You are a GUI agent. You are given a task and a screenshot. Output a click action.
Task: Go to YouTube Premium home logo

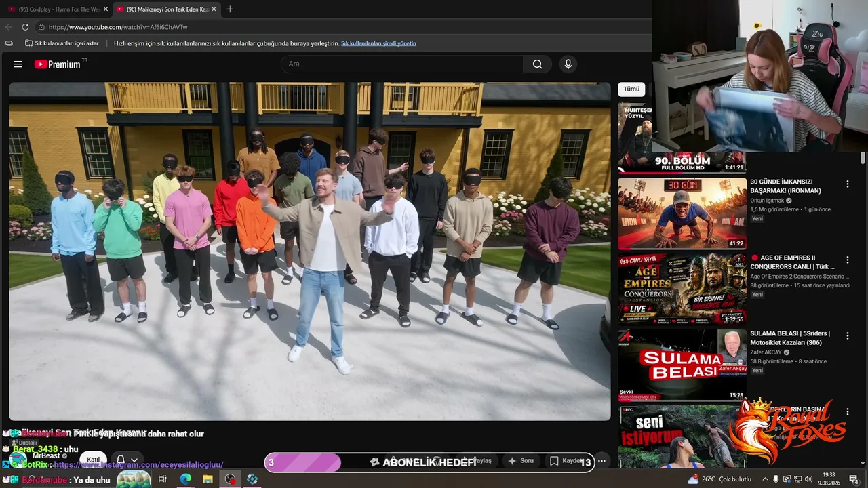pyautogui.click(x=58, y=64)
